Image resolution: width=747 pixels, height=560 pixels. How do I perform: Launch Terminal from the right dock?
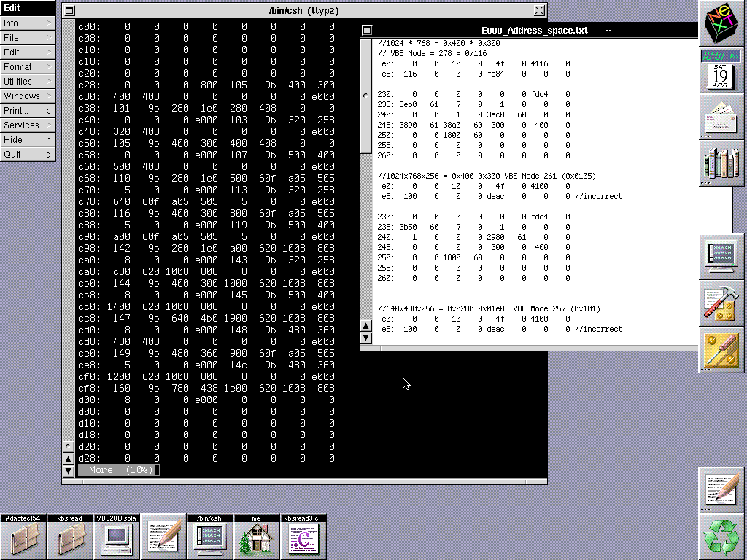722,257
